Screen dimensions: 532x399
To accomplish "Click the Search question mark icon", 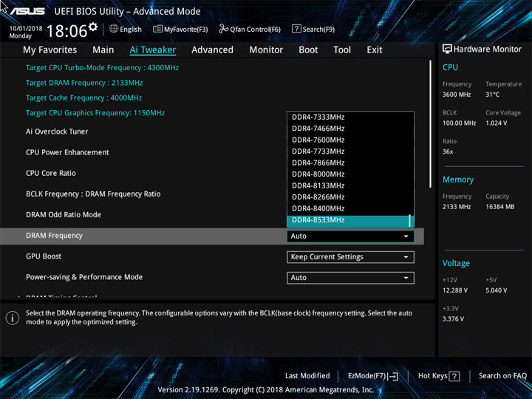I will pyautogui.click(x=296, y=29).
